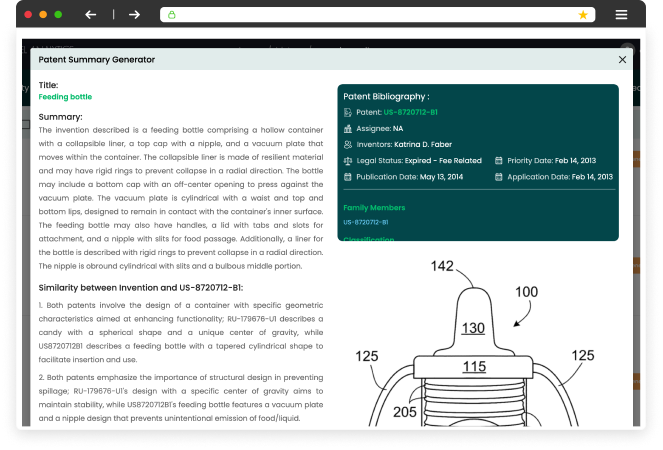Click the Legal Status scales icon
663x450 pixels.
348,161
